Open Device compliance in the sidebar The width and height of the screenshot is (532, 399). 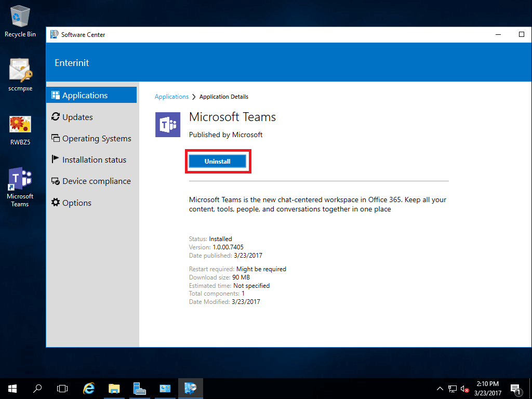pos(91,181)
